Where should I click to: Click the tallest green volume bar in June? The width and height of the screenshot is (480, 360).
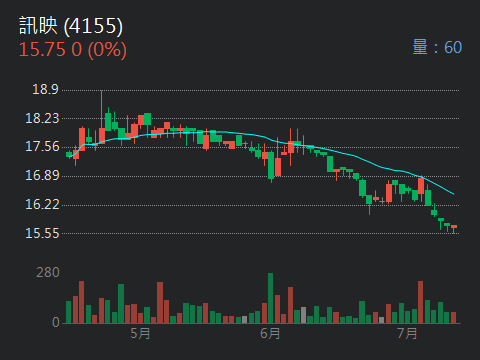click(270, 298)
